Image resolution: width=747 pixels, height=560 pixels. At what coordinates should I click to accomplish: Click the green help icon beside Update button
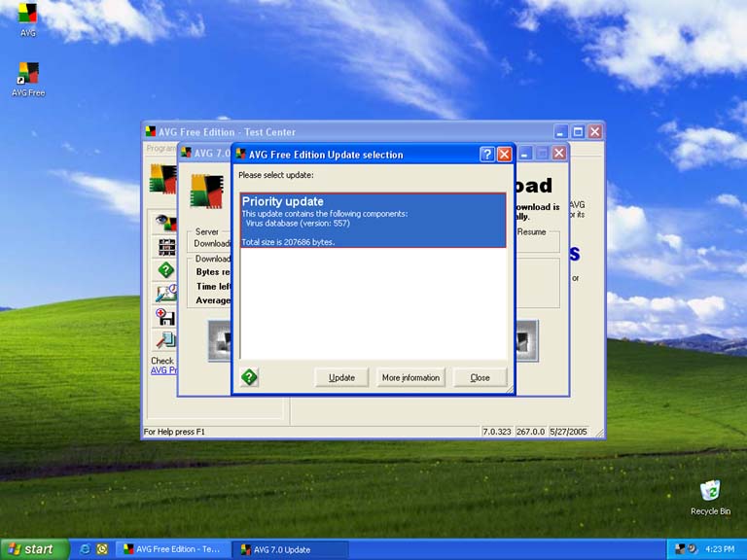pos(249,377)
